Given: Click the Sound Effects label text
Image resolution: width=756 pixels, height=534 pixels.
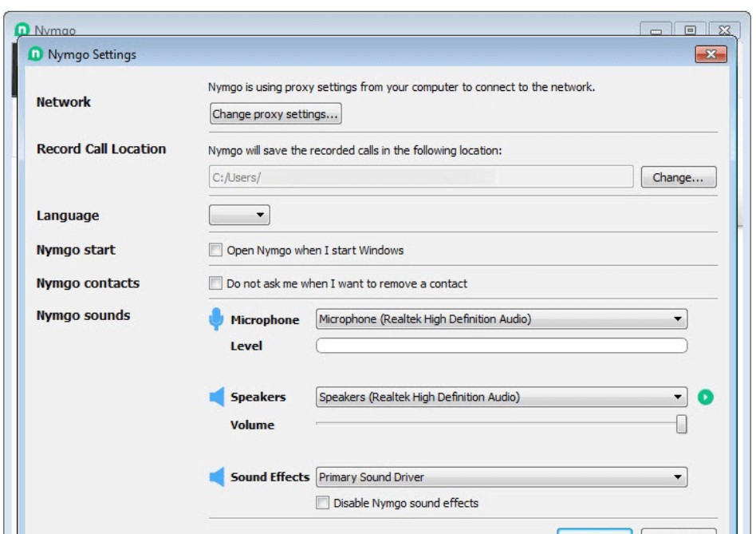Looking at the screenshot, I should point(270,477).
